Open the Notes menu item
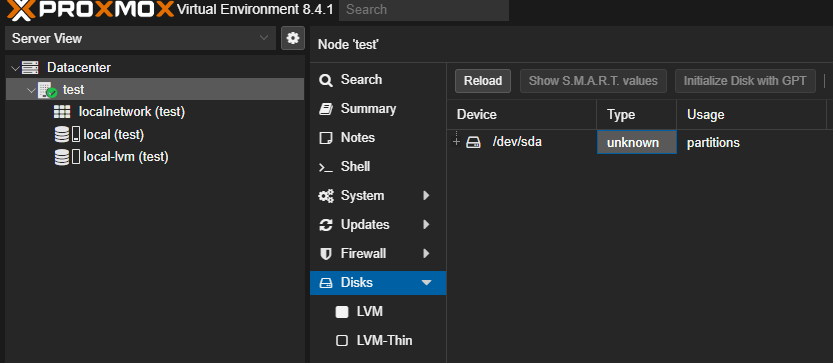The image size is (833, 363). click(378, 138)
